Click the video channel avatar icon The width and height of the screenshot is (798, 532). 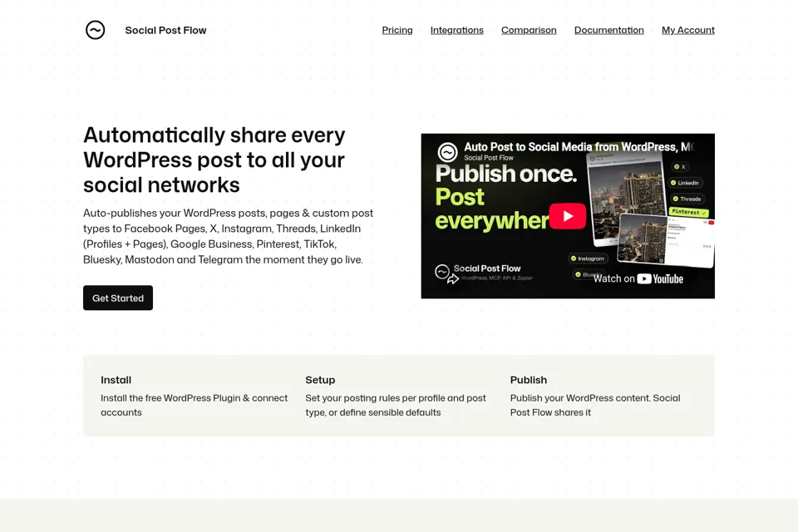[447, 152]
